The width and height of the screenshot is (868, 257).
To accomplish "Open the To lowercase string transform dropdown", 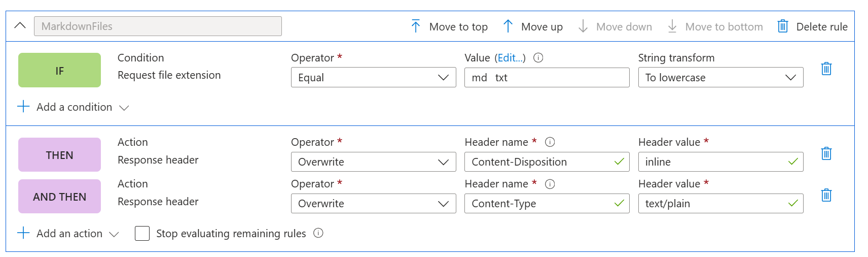I will point(720,78).
